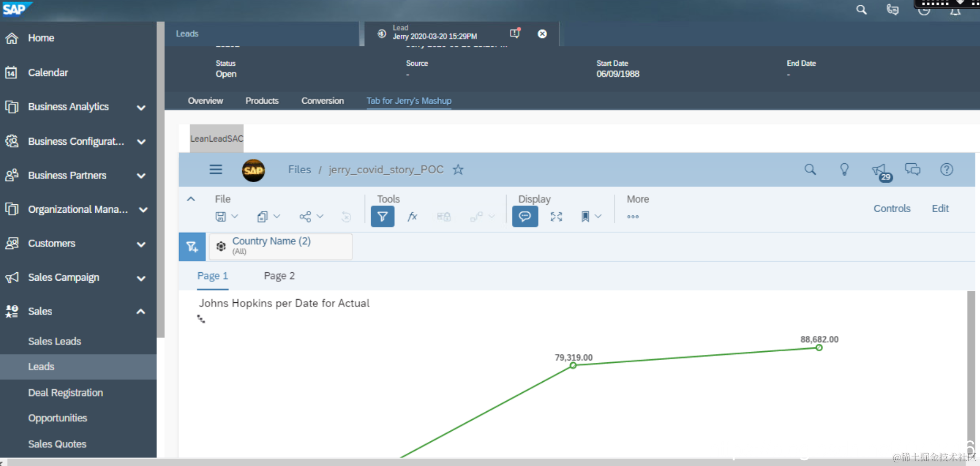The width and height of the screenshot is (980, 466).
Task: Open the Products tab
Action: [262, 101]
